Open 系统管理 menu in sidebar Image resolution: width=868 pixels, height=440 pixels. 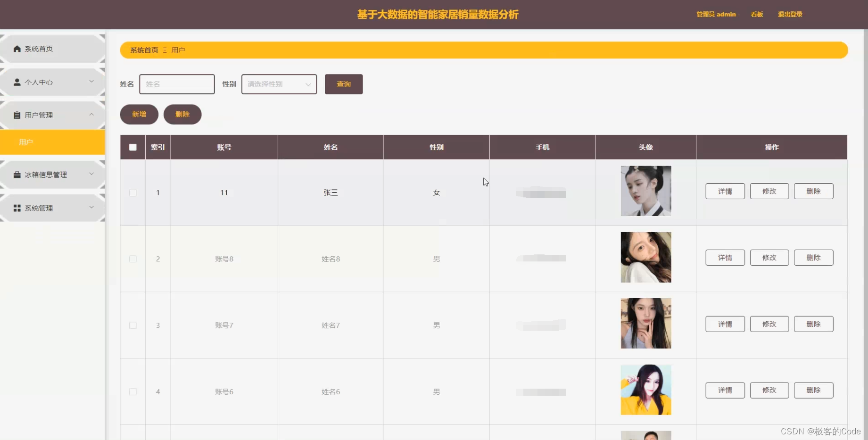[x=52, y=208]
